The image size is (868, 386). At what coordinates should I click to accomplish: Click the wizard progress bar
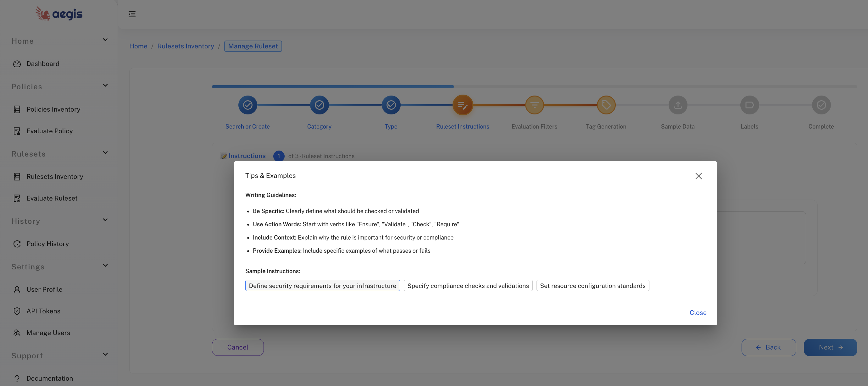534,86
